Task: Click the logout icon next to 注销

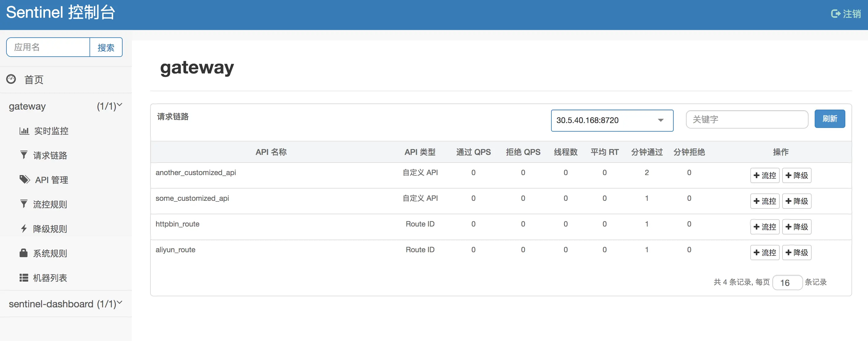Action: 836,13
